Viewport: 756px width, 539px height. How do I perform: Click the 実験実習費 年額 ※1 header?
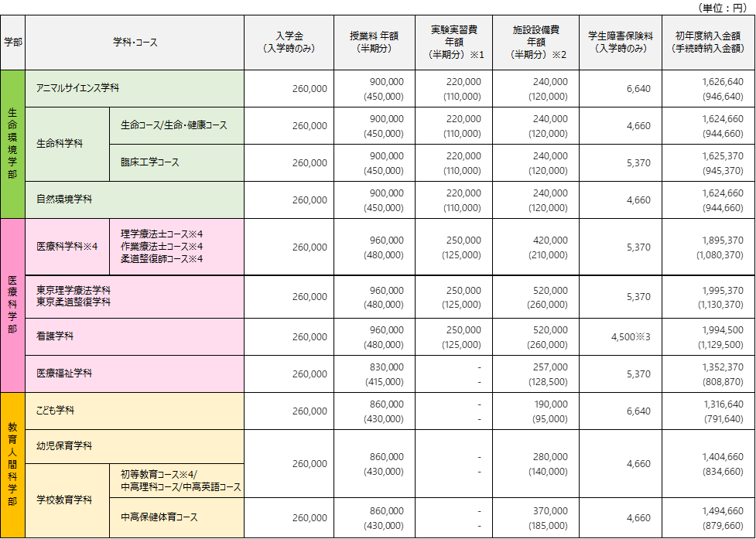coord(453,43)
